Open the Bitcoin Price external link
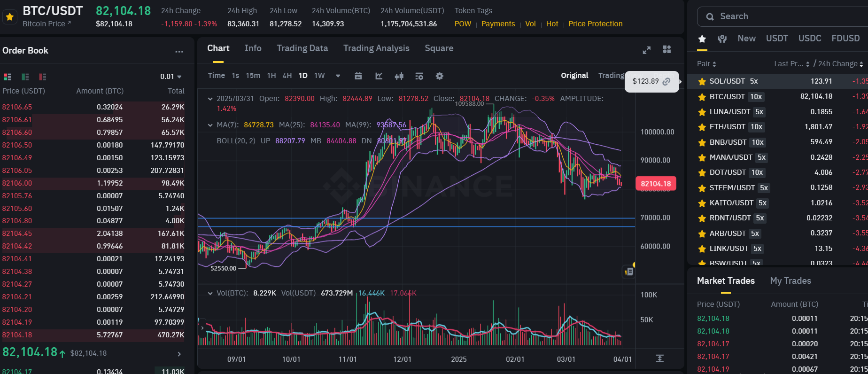Screen dimensions: 868x374 click(x=46, y=23)
